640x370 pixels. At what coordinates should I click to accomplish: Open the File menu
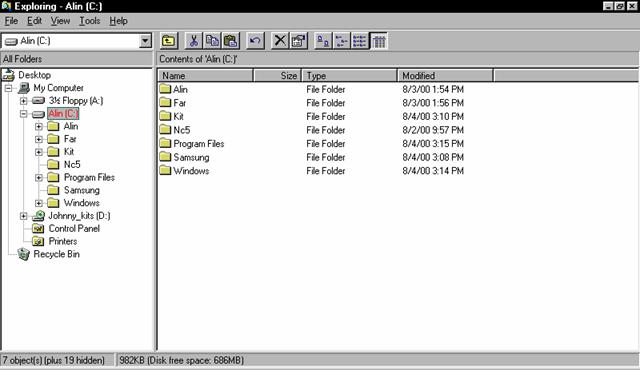click(11, 21)
